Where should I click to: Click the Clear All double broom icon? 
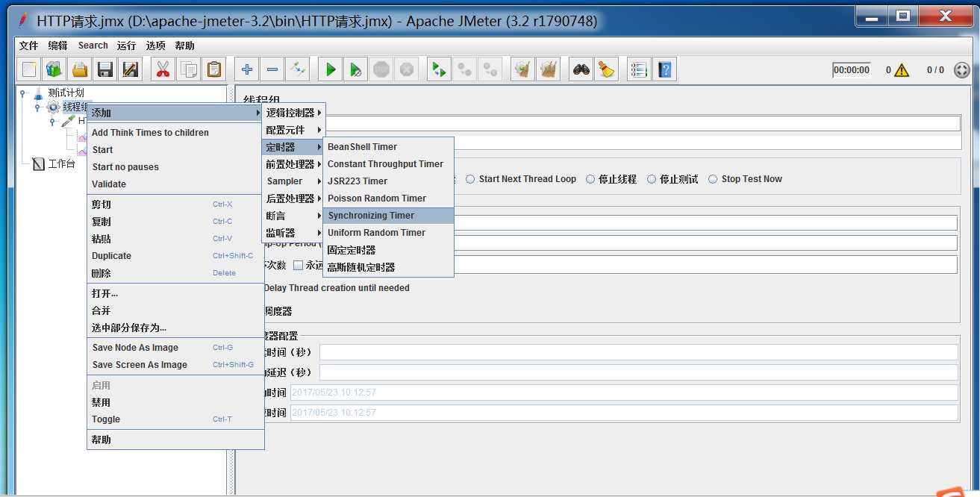(x=549, y=70)
